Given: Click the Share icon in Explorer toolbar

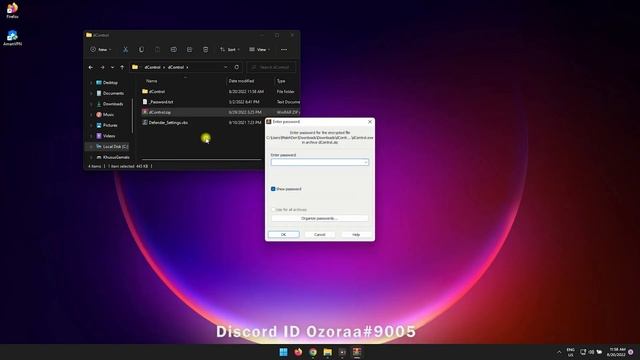Looking at the screenshot, I should pyautogui.click(x=189, y=49).
